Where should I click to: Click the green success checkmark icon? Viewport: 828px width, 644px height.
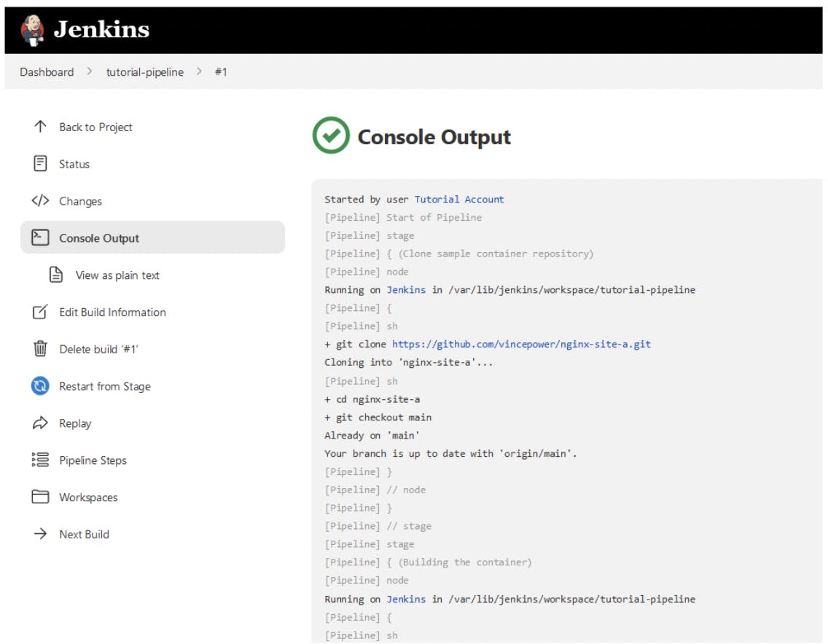[x=331, y=136]
